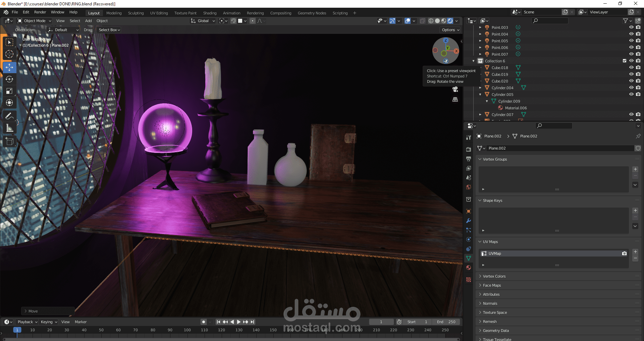Click the outliner search field
644x341 pixels.
tap(550, 21)
